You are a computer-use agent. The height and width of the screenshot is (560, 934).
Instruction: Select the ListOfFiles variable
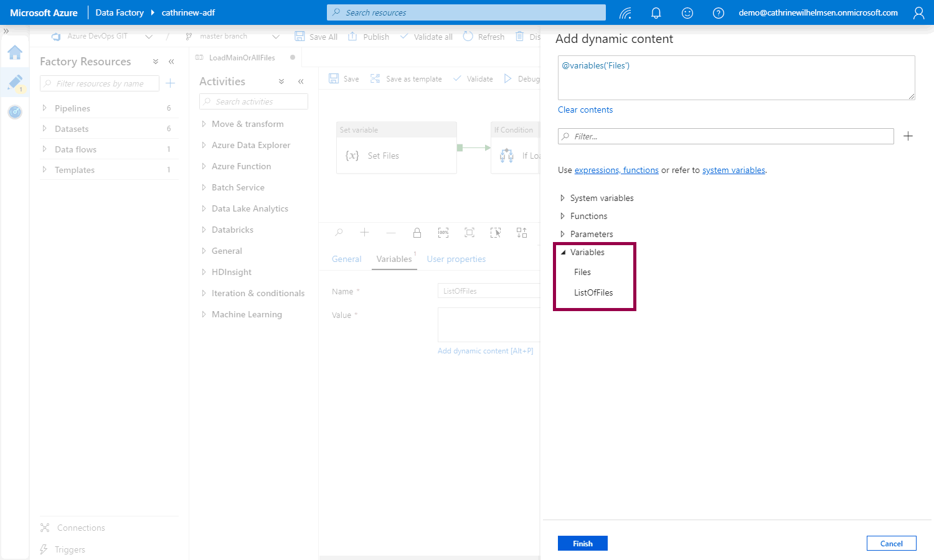click(593, 292)
